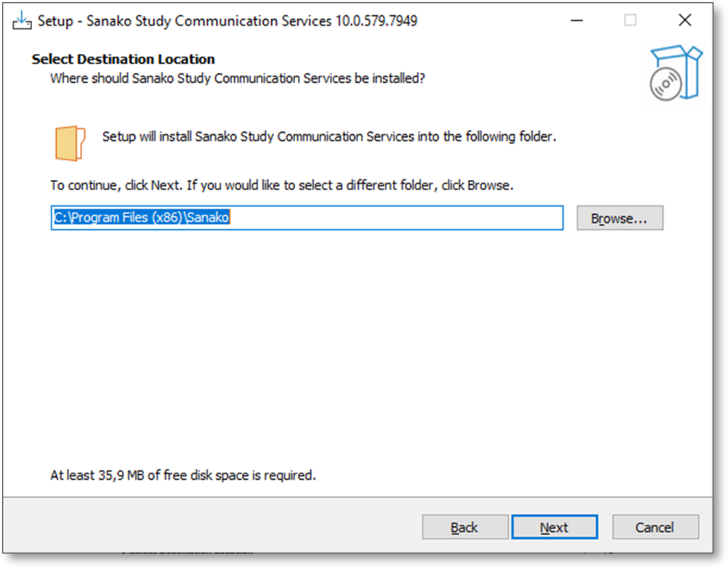728x568 pixels.
Task: Click the disabled maximize window button
Action: pos(630,21)
